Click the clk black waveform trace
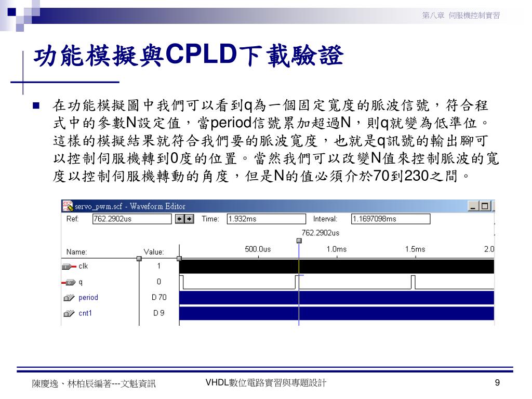 [337, 267]
